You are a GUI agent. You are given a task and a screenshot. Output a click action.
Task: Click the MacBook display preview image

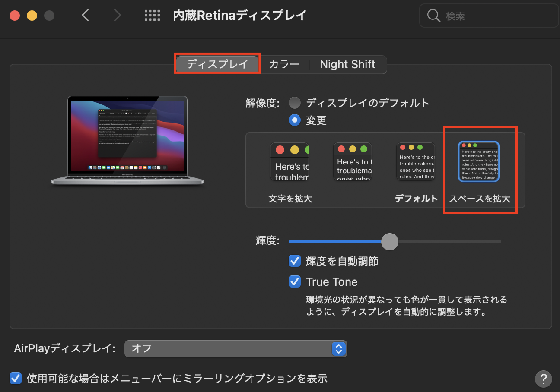point(127,141)
